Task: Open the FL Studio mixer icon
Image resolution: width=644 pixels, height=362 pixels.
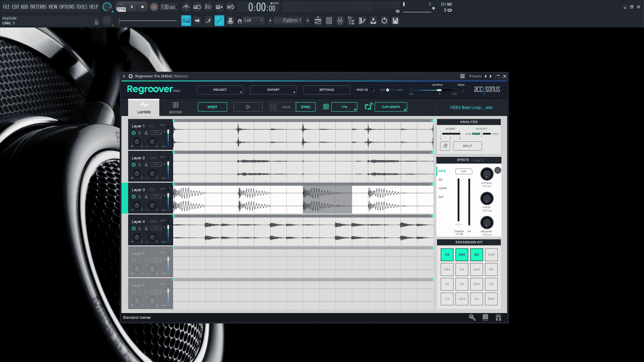Action: (x=340, y=21)
